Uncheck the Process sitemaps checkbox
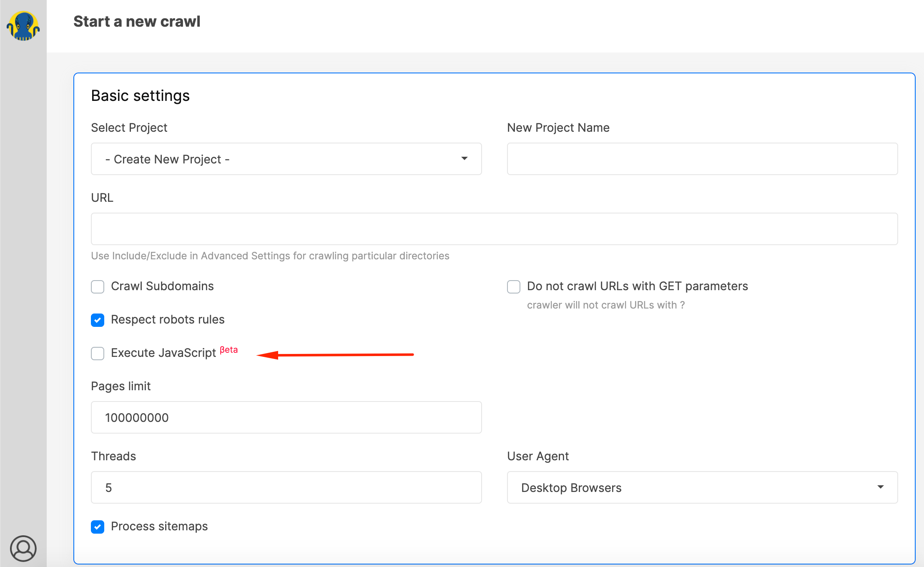The image size is (924, 567). point(98,527)
